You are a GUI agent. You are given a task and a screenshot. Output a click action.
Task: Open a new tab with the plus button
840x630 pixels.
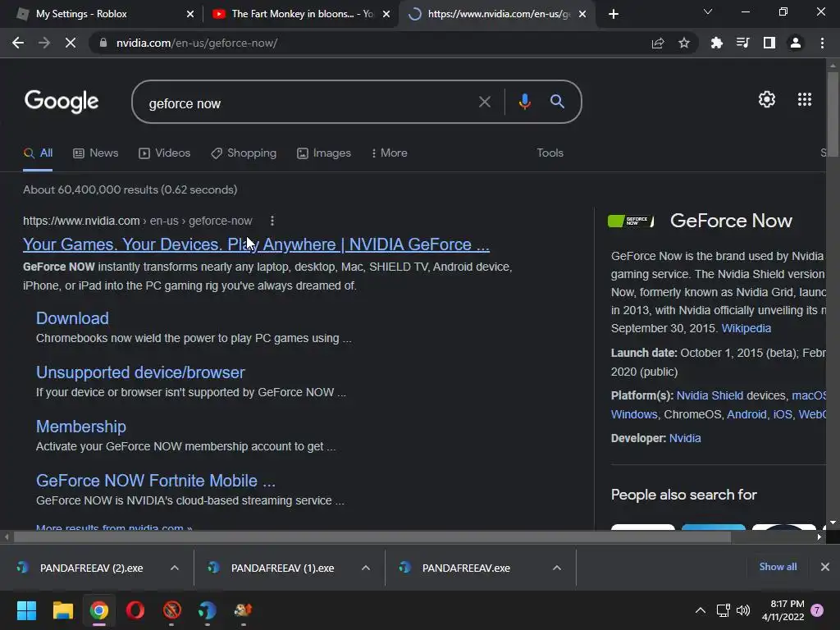tap(614, 14)
